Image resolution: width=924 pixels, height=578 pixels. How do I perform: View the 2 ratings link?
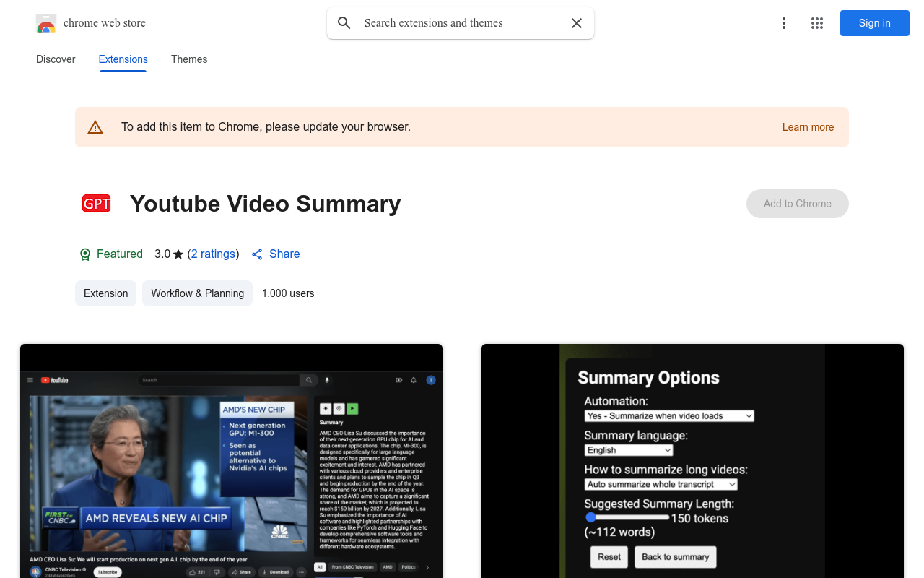213,254
